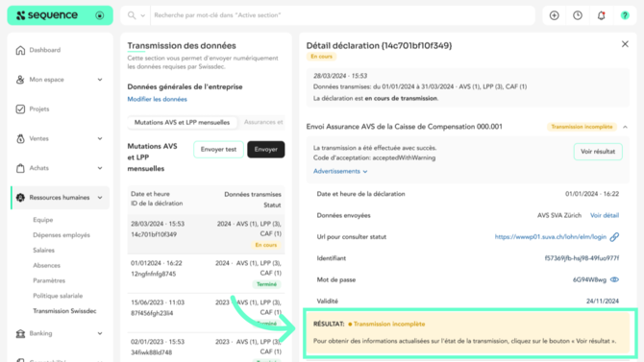Click the black Envoyer button
644x362 pixels.
[265, 150]
